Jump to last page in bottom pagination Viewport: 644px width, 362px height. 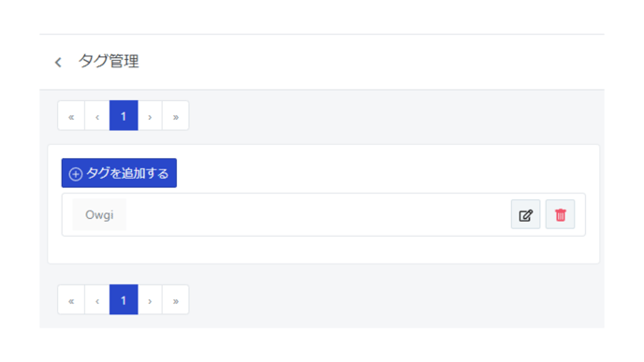point(175,300)
